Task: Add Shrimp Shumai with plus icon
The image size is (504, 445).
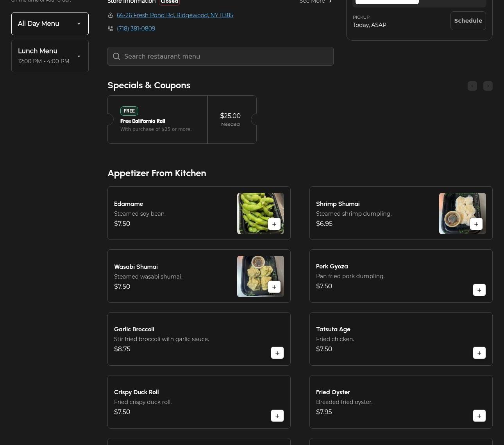Action: coord(476,224)
